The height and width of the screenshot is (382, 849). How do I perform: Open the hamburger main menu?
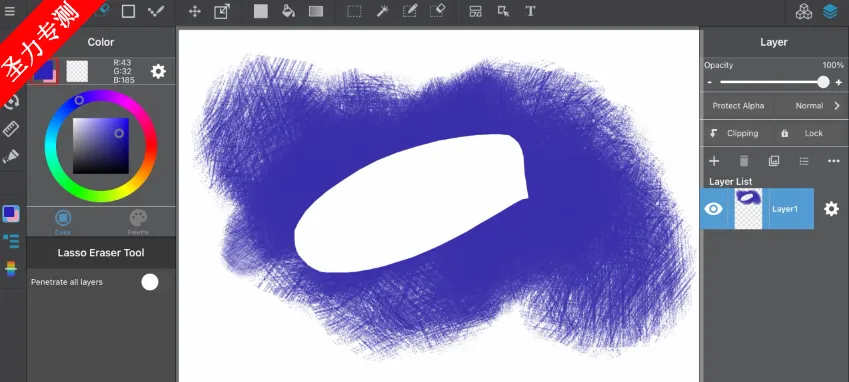(x=10, y=11)
